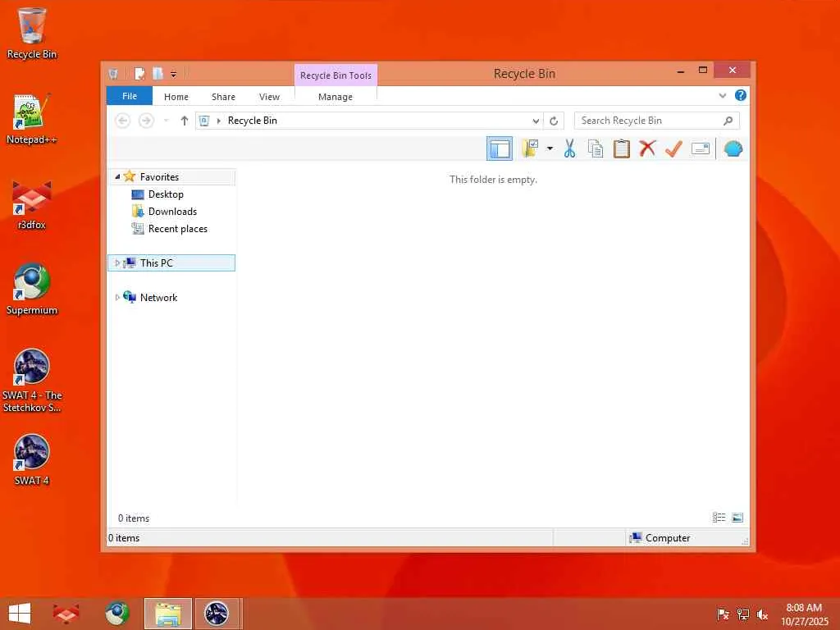840x630 pixels.
Task: Click the Supermium taskbar icon
Action: click(x=116, y=614)
